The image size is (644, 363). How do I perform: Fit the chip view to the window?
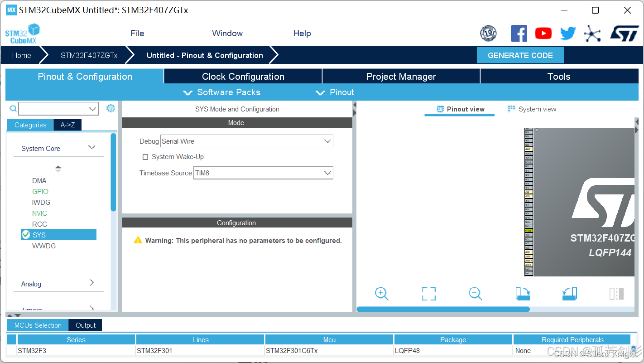pos(428,294)
